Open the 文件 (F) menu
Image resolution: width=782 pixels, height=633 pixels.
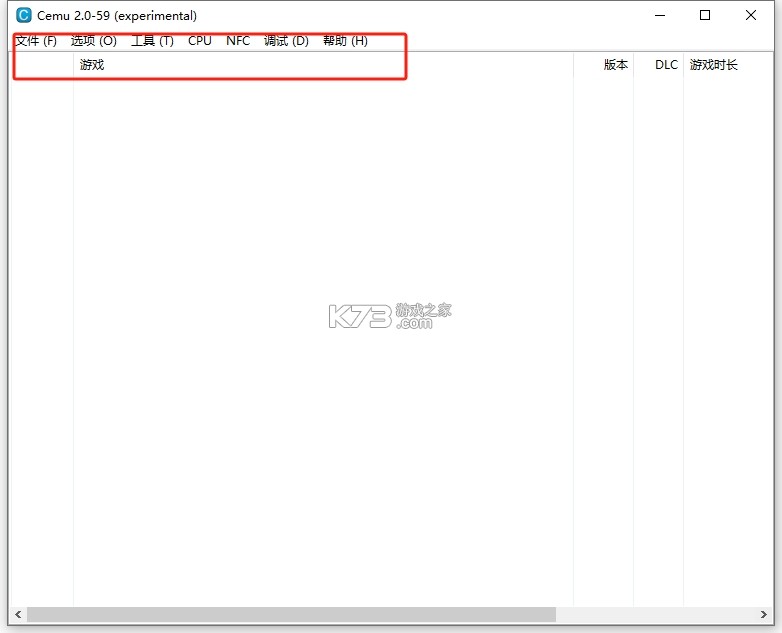pos(36,40)
